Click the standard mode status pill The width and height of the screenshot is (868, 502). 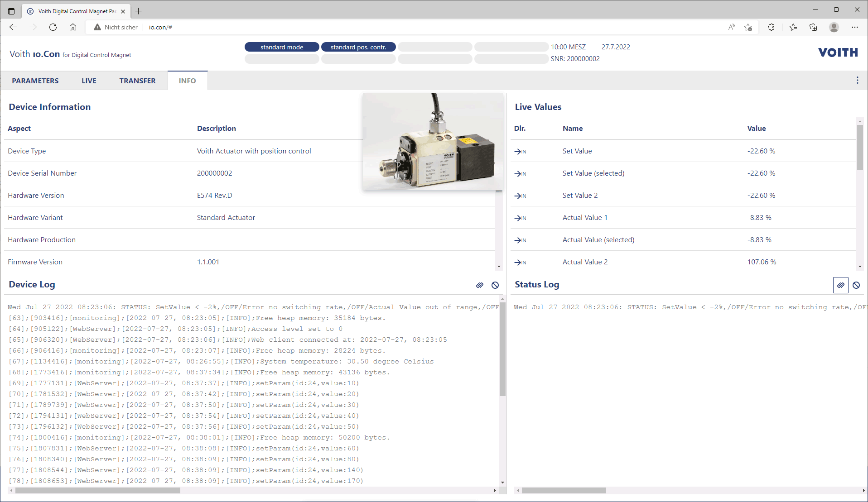click(282, 47)
